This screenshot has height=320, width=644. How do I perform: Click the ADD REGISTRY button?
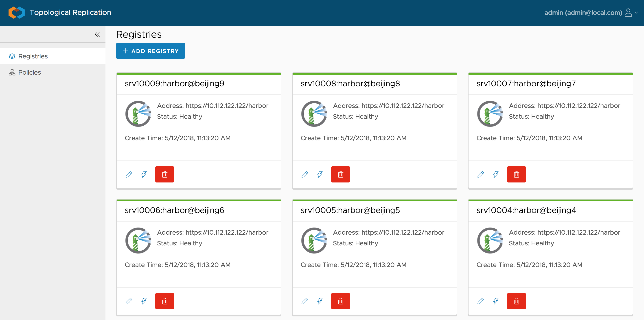[x=151, y=51]
